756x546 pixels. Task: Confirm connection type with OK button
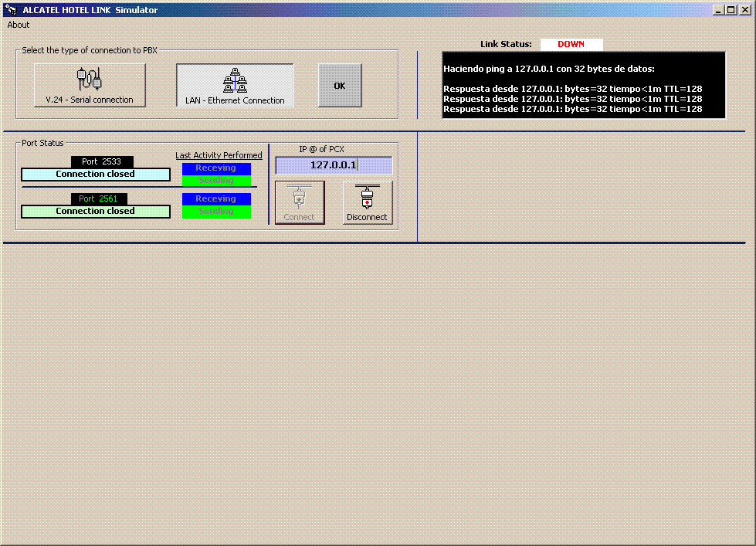pyautogui.click(x=340, y=86)
